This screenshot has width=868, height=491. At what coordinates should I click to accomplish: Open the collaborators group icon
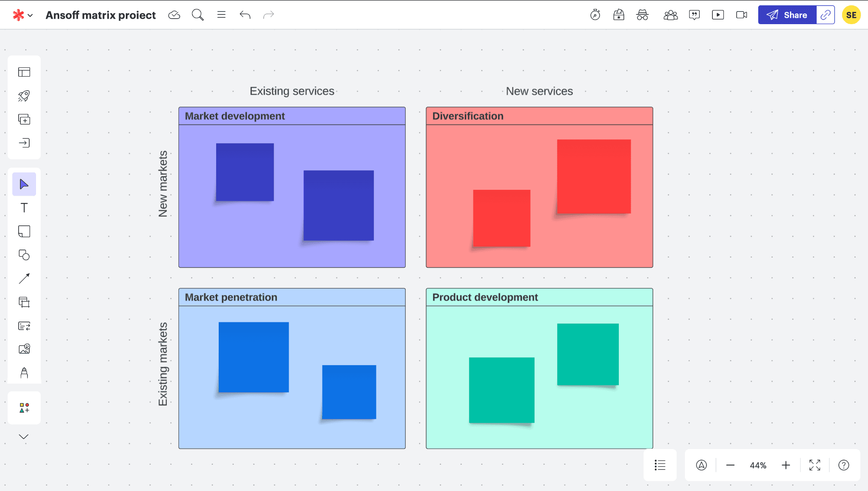coord(670,15)
